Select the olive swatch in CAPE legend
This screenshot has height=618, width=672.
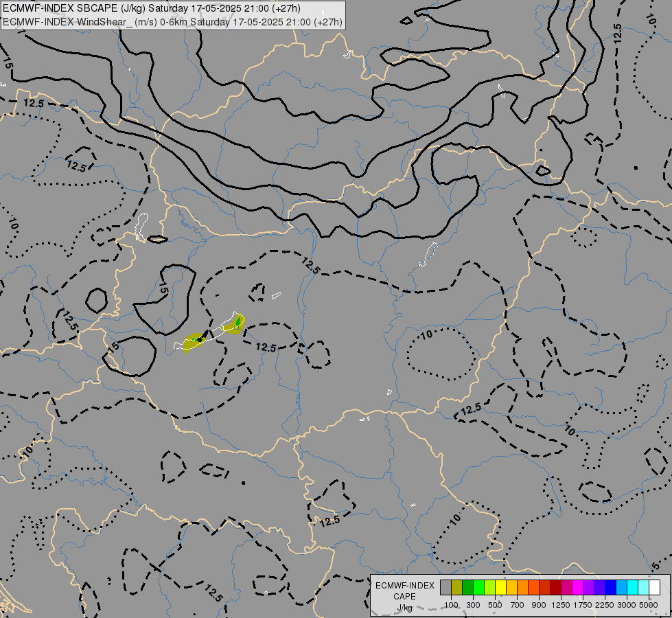(x=457, y=588)
